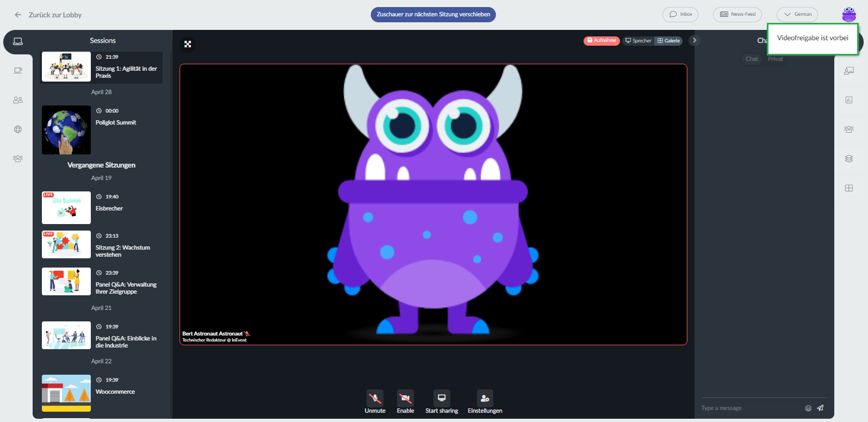Go back via Zurück zur Lobby arrow

pyautogui.click(x=18, y=15)
